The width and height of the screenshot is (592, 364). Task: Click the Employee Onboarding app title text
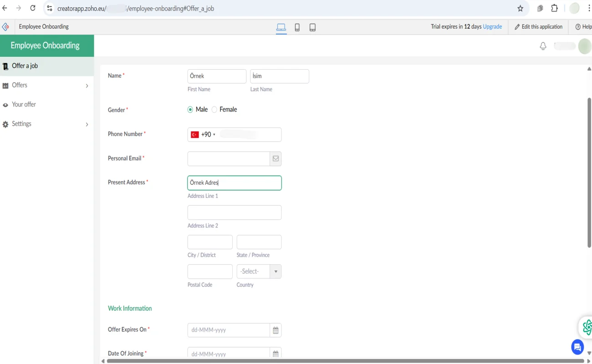(44, 27)
